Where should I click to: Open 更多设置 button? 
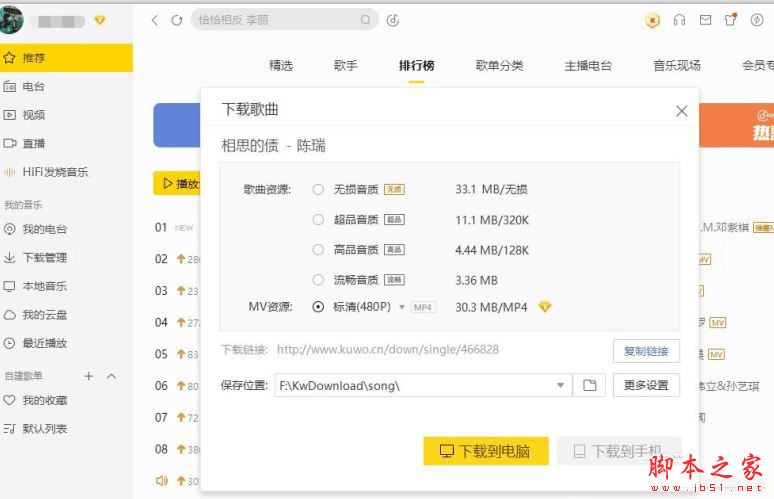pyautogui.click(x=646, y=385)
